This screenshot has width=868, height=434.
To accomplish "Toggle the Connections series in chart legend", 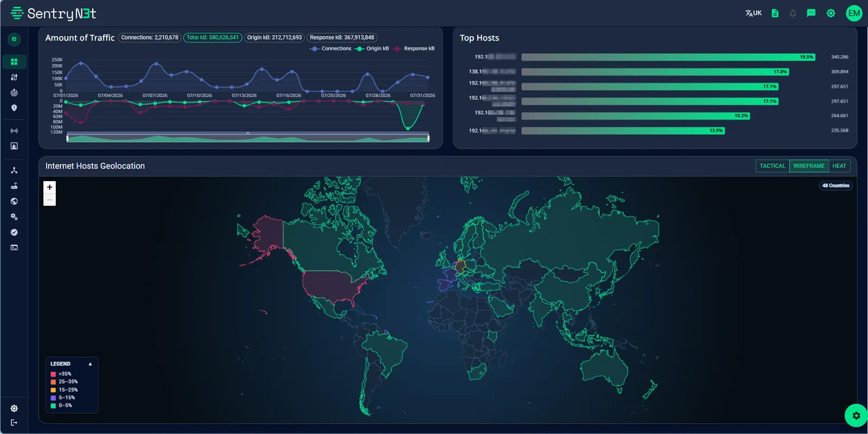I will 330,49.
